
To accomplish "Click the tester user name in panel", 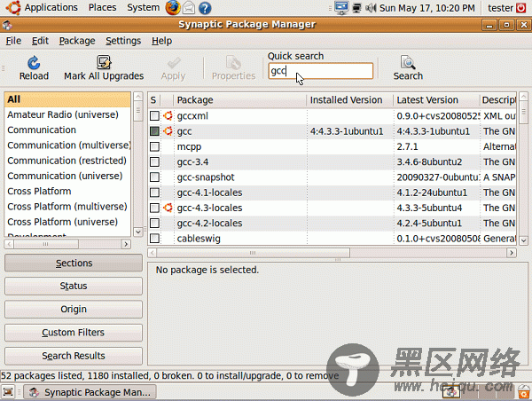I will tap(500, 7).
